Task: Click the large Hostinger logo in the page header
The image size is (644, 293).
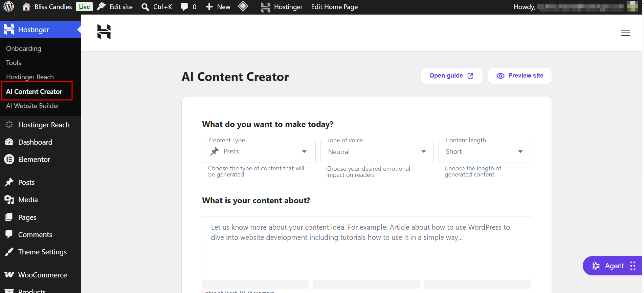Action: pos(104,32)
